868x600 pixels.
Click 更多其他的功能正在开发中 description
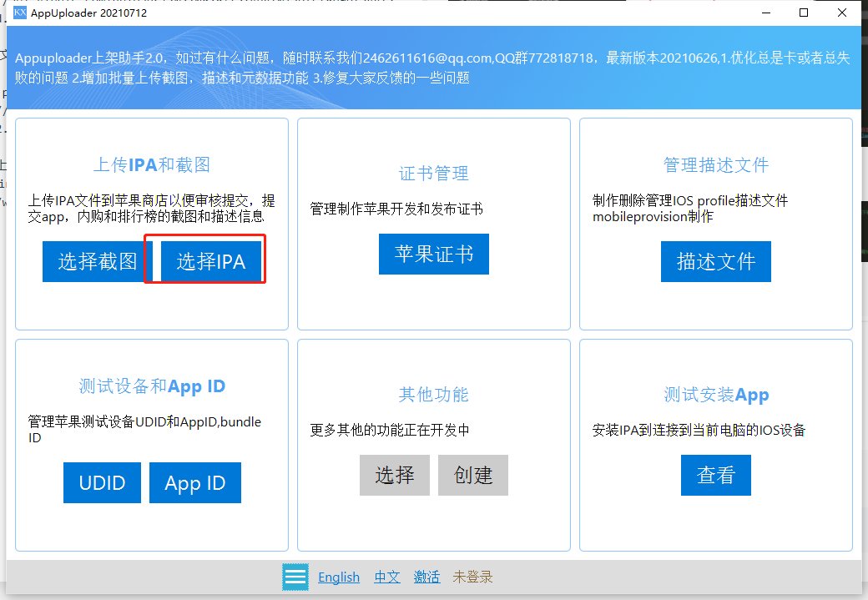(390, 430)
